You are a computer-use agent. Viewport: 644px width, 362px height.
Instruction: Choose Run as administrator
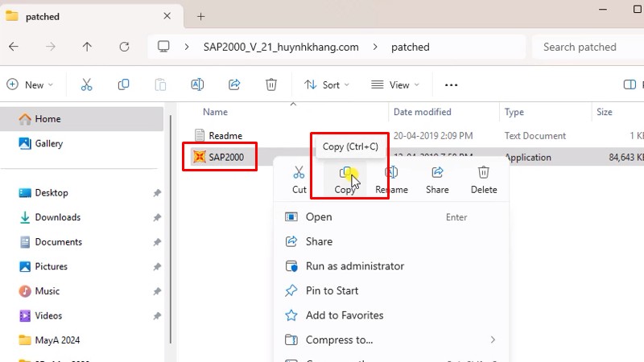(391, 266)
